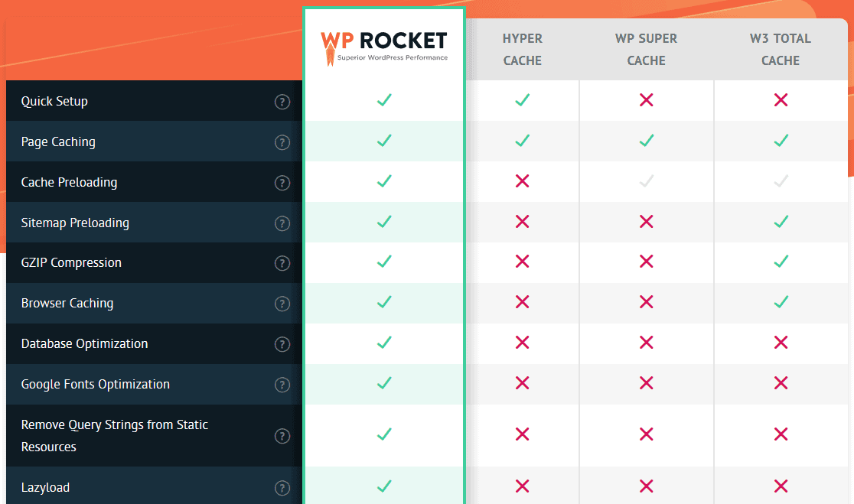This screenshot has height=504, width=854.
Task: Click the Quick Setup row label
Action: [x=54, y=102]
